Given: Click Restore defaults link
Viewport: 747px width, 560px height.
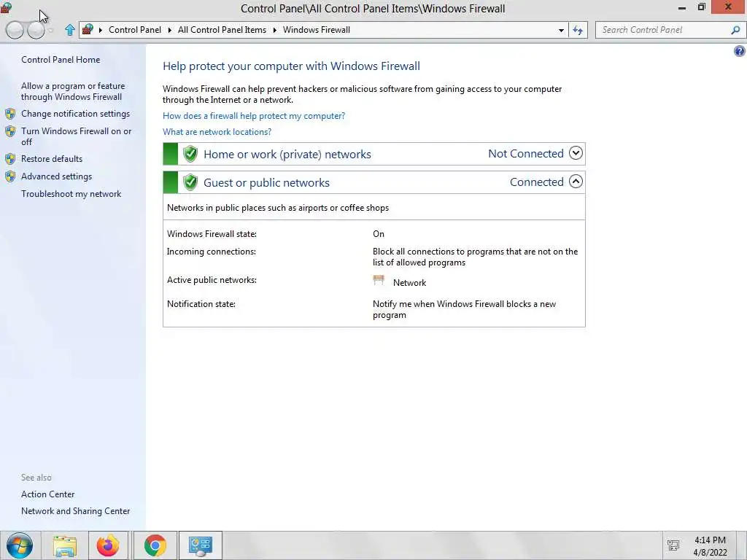Looking at the screenshot, I should click(x=52, y=159).
